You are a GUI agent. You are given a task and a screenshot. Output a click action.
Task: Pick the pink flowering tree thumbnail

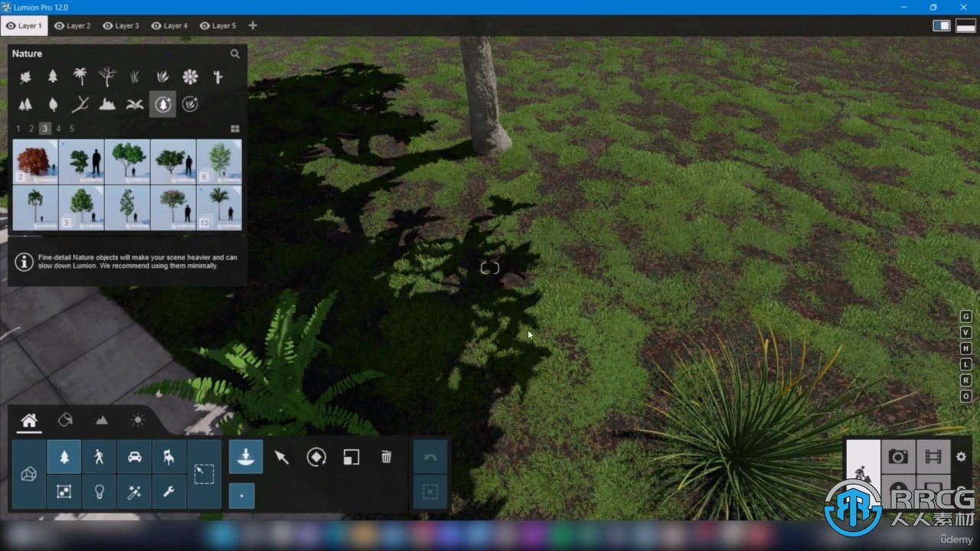(x=173, y=207)
